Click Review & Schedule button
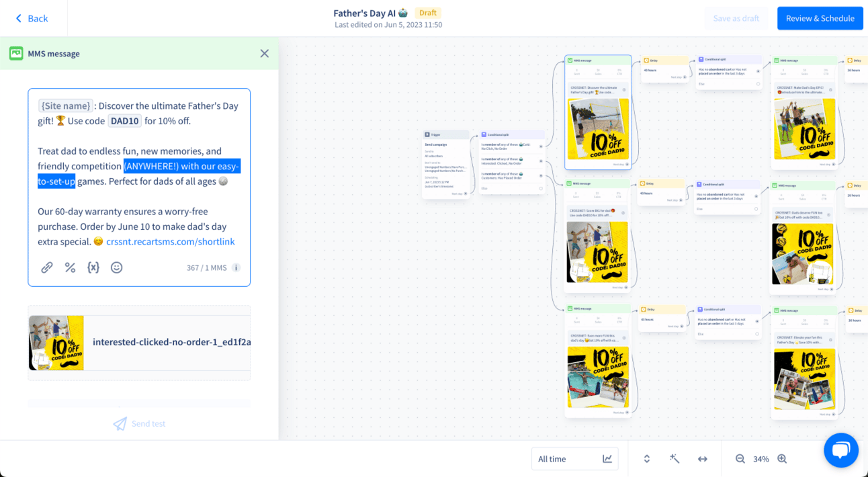The width and height of the screenshot is (868, 477). [x=820, y=18]
